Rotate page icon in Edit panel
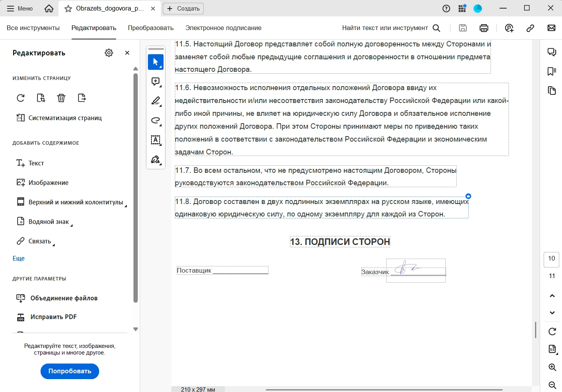Image resolution: width=562 pixels, height=392 pixels. click(x=21, y=98)
